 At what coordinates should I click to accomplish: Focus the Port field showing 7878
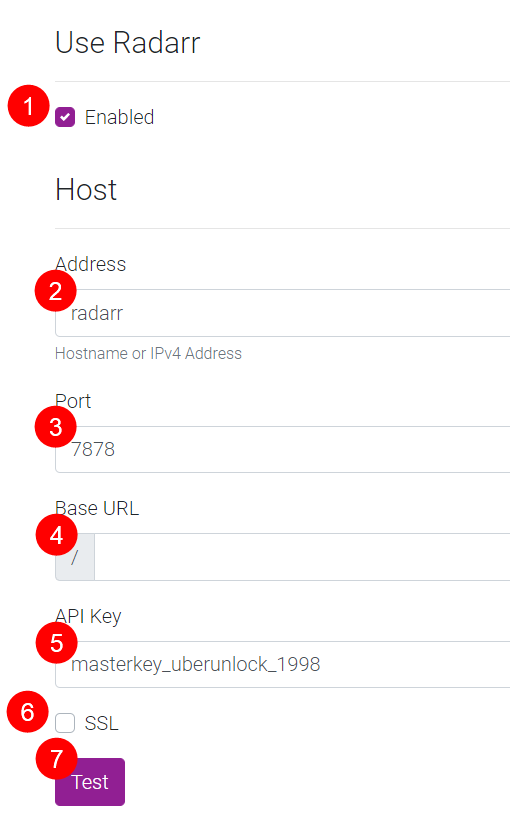tap(282, 449)
